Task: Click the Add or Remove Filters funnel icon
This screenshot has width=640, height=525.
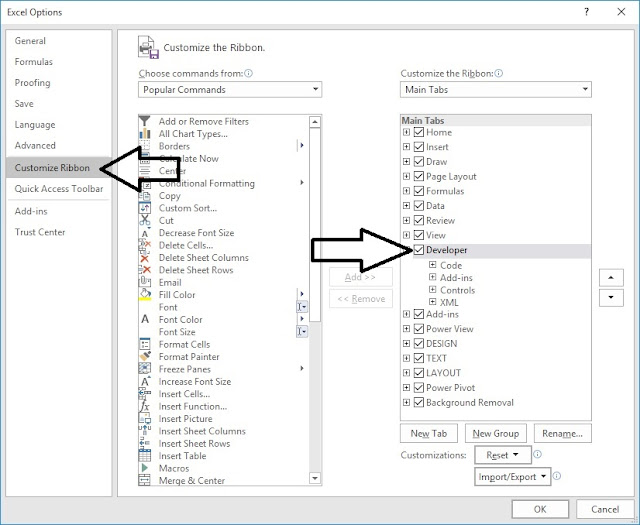Action: coord(144,121)
